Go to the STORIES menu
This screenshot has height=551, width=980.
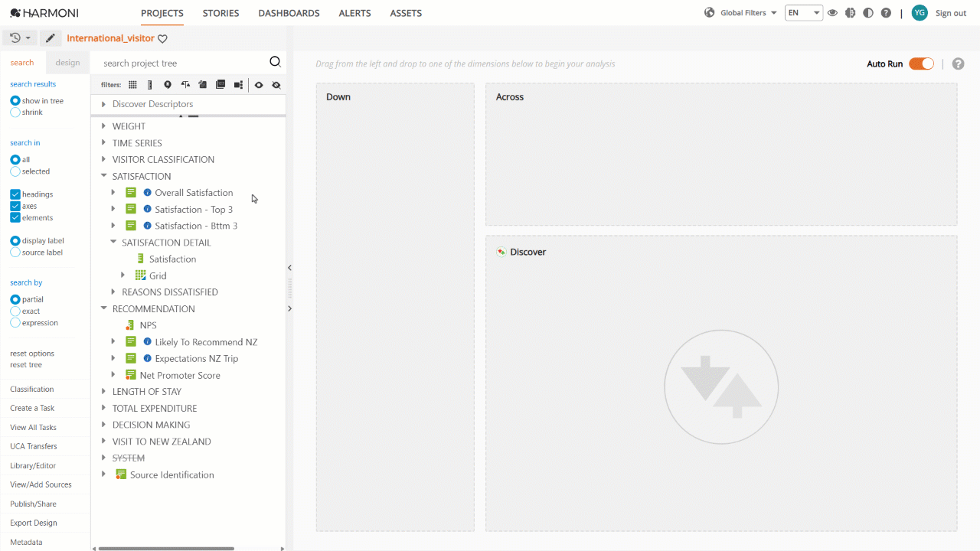coord(220,13)
